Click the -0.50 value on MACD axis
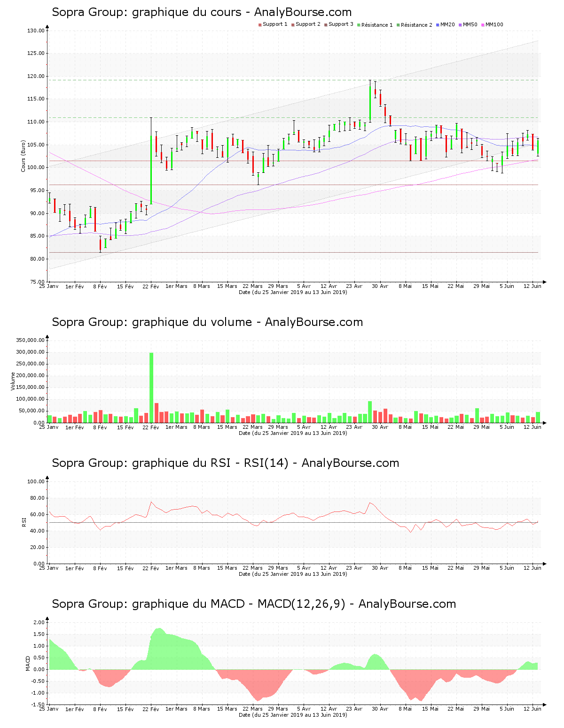Screen dimensions: 564x728 point(38,681)
